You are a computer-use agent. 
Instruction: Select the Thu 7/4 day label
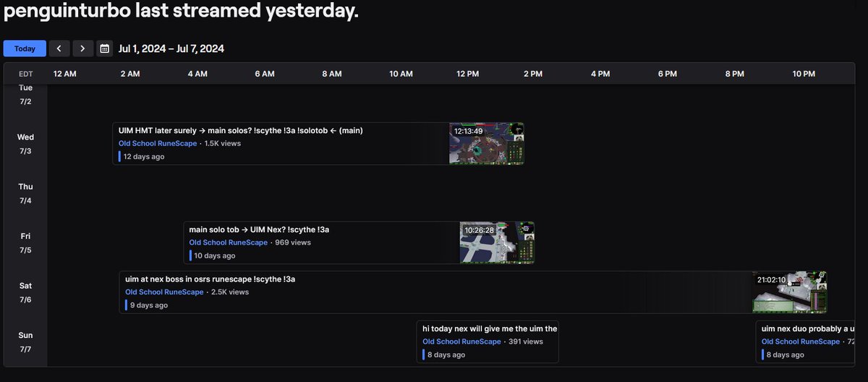(x=25, y=193)
